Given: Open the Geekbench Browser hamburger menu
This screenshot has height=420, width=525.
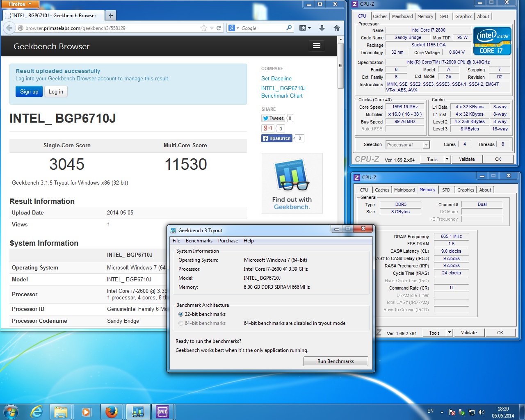Looking at the screenshot, I should (x=316, y=46).
